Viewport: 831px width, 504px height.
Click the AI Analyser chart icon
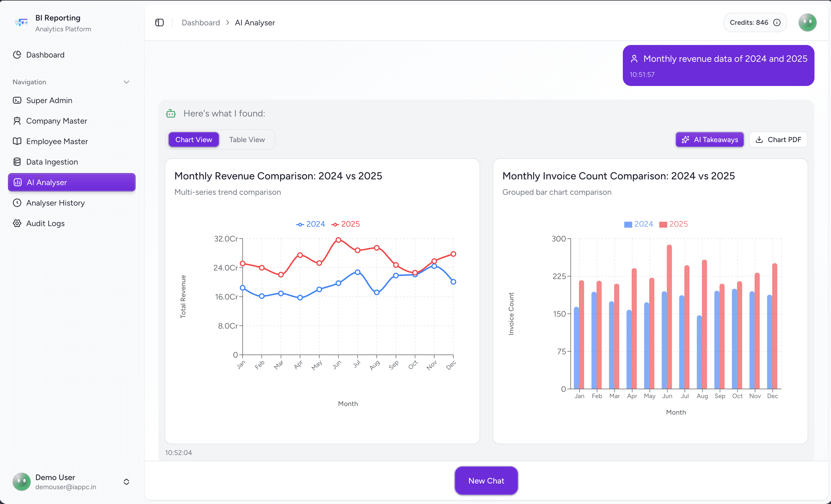(18, 183)
